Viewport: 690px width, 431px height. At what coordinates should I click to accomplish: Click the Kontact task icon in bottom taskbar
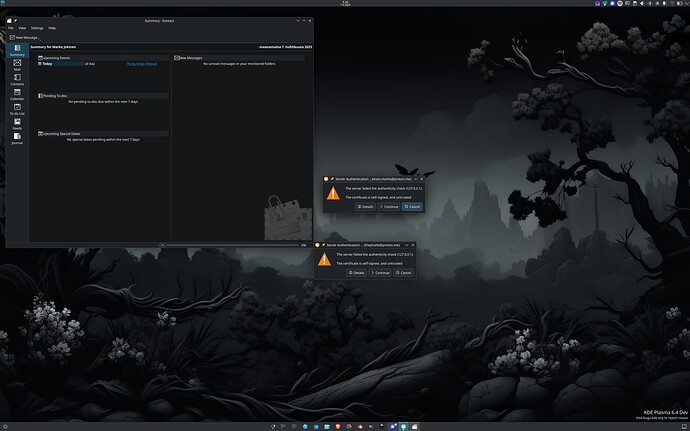[x=414, y=426]
